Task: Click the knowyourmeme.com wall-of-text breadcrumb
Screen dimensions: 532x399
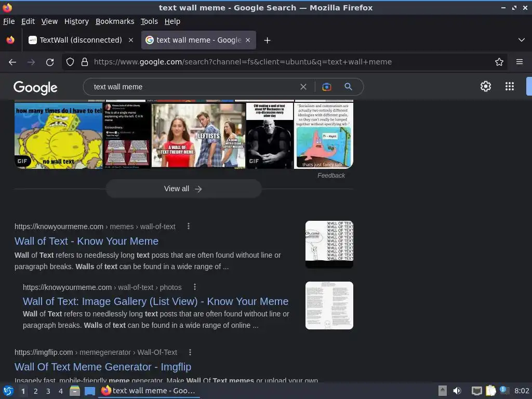Action: [x=95, y=227]
